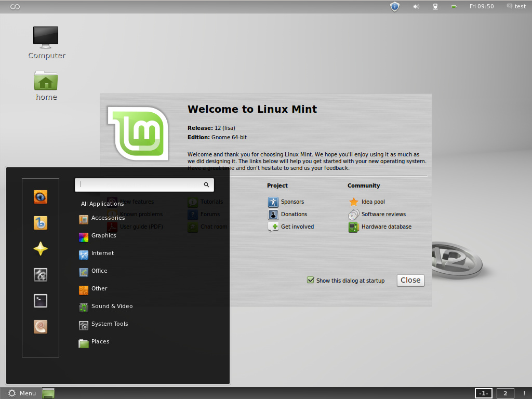Open the network status icon

[x=435, y=6]
